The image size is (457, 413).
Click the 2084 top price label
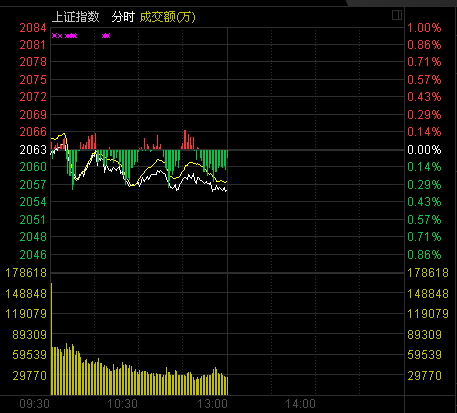(33, 28)
